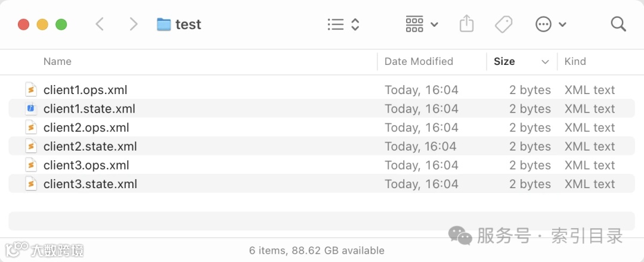Screen dimensions: 644x262
Task: Expand the More actions ellipsis menu
Action: coord(550,24)
